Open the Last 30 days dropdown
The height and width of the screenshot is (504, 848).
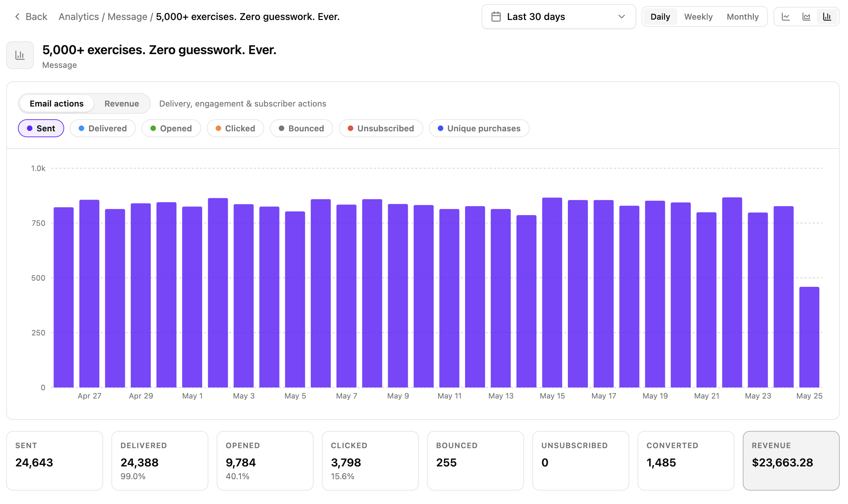[559, 17]
